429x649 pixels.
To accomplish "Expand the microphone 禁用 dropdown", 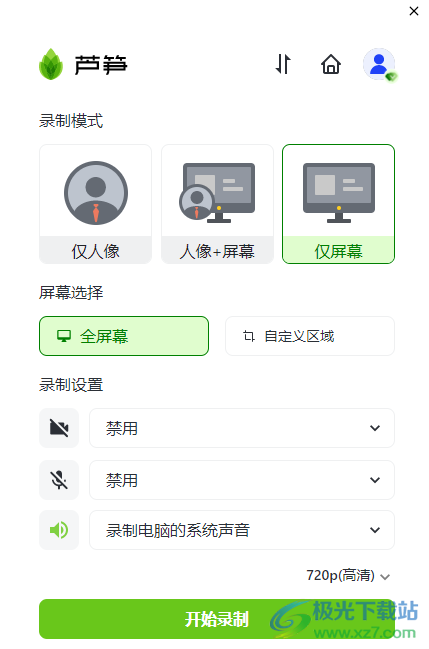I will [x=242, y=480].
